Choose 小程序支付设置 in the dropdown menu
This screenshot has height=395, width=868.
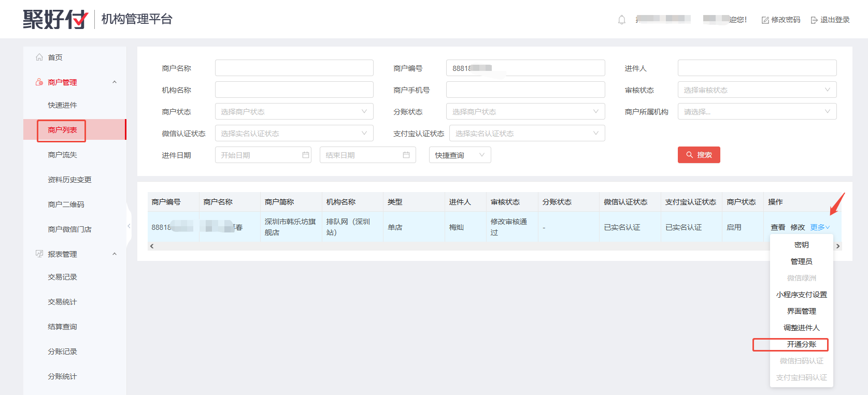tap(801, 295)
